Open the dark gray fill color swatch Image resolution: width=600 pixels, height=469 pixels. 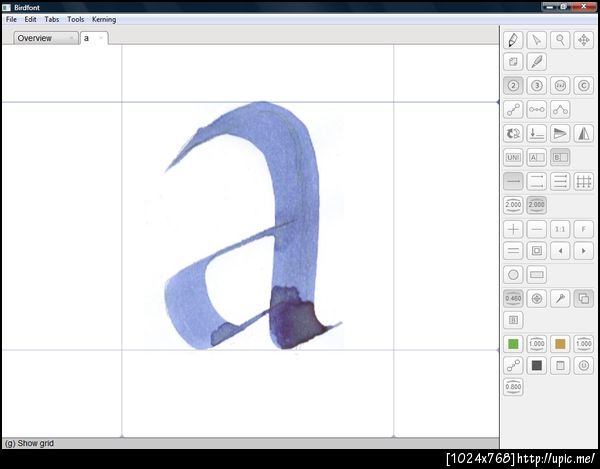(x=536, y=366)
